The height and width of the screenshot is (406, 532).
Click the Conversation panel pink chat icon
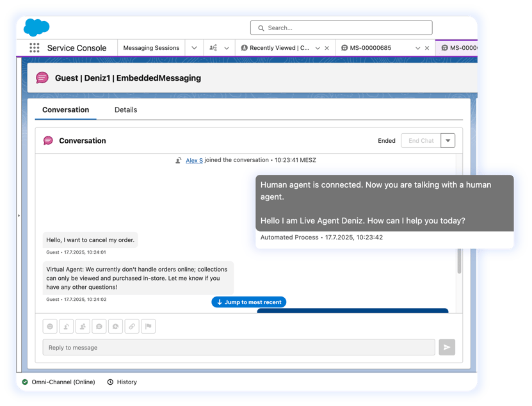click(48, 140)
